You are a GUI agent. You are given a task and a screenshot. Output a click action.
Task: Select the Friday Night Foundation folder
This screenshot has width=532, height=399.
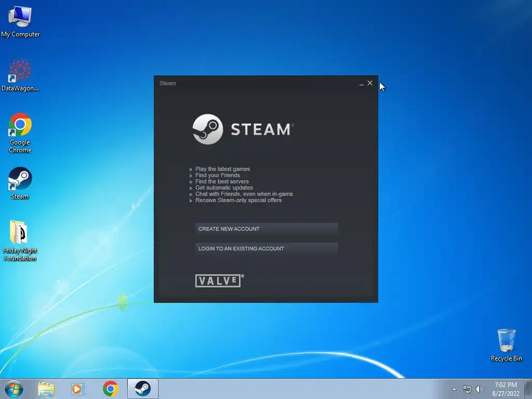coord(20,241)
